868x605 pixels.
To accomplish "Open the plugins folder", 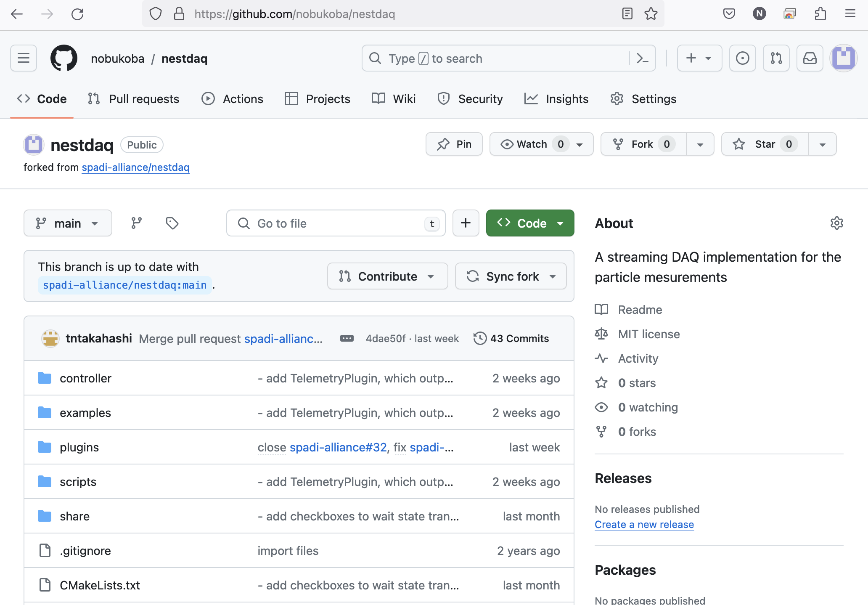I will 79,447.
